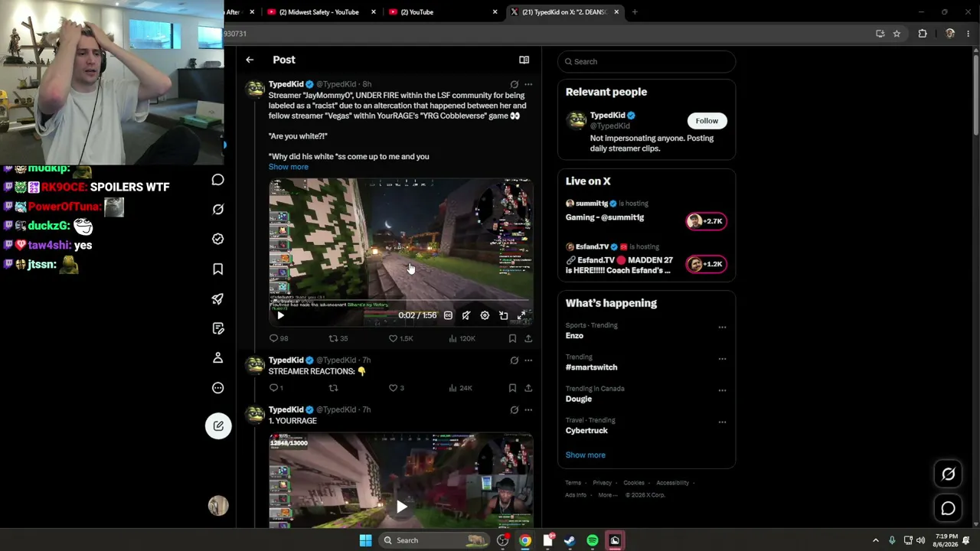Open Steam from the taskbar
Viewport: 980px width, 551px height.
[x=570, y=540]
